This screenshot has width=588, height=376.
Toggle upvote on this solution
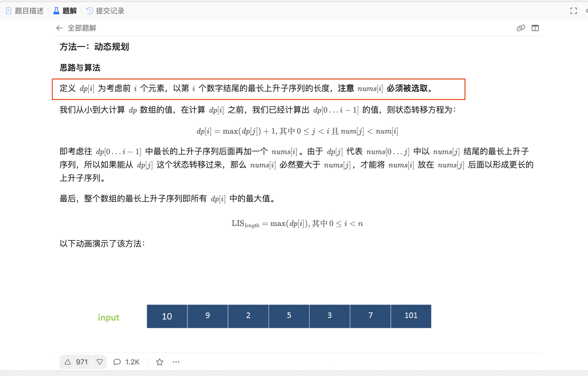67,362
